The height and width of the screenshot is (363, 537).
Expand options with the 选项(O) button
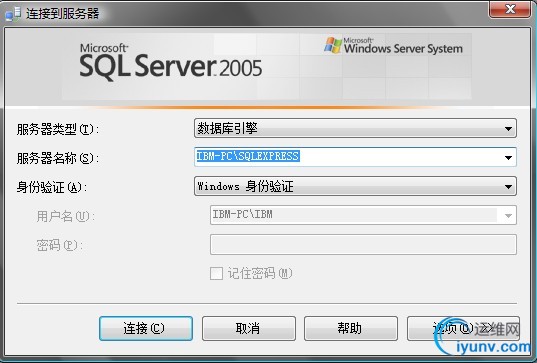click(463, 328)
